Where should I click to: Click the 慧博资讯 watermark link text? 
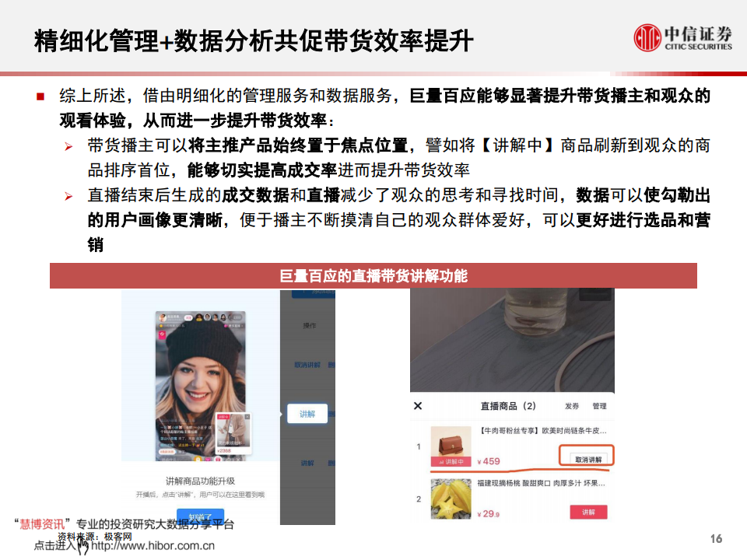coord(42,524)
